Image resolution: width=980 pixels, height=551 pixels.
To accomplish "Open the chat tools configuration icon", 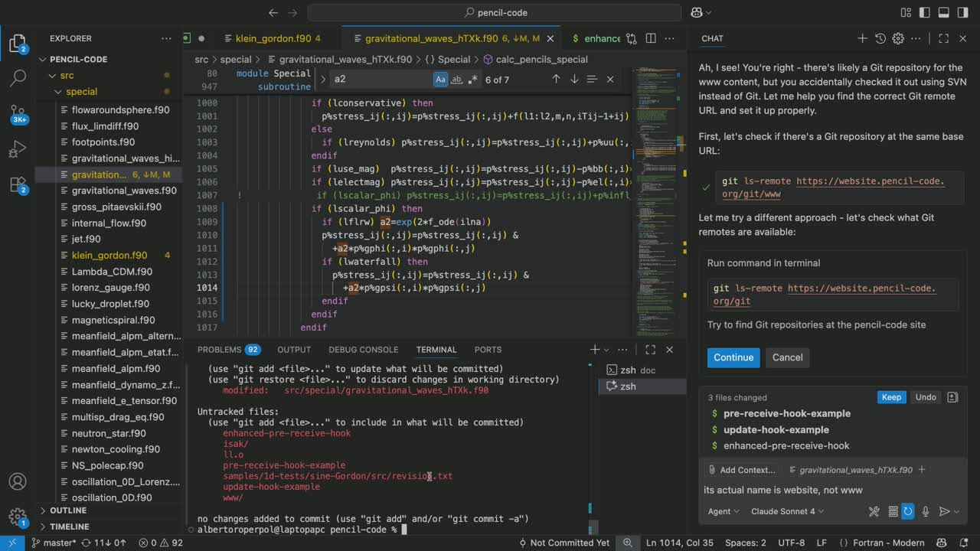I will pos(874,511).
